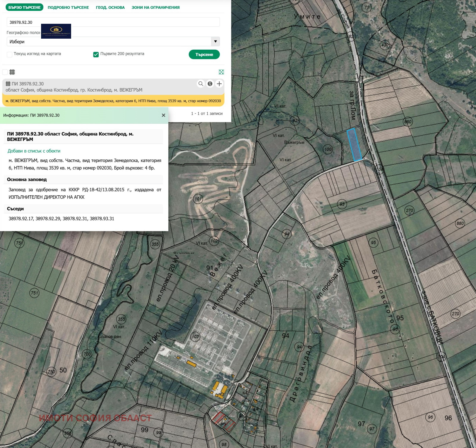
Task: Click the zoom-to-all-results extent icon
Action: click(221, 72)
